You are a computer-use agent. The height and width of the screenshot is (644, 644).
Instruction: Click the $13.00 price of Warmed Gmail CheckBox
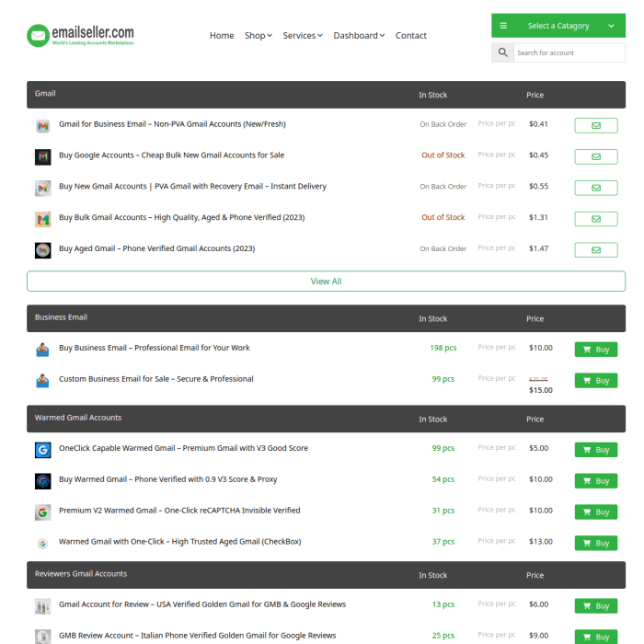(541, 542)
